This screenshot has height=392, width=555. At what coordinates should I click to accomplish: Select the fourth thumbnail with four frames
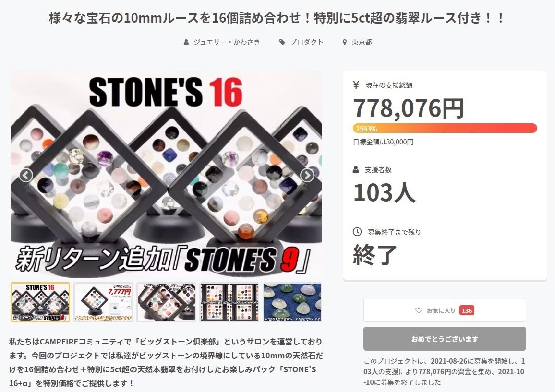coord(229,302)
